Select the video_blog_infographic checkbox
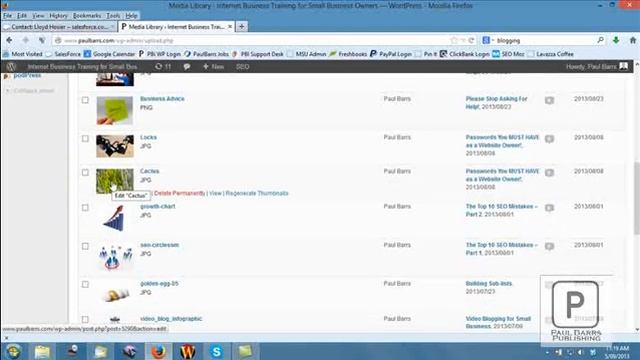The height and width of the screenshot is (360, 640). 85,320
